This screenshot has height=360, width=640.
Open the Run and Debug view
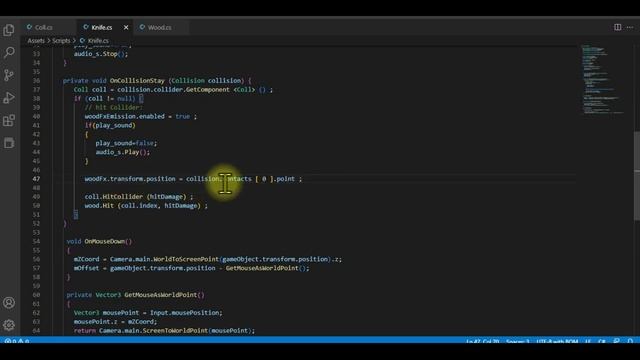point(9,98)
